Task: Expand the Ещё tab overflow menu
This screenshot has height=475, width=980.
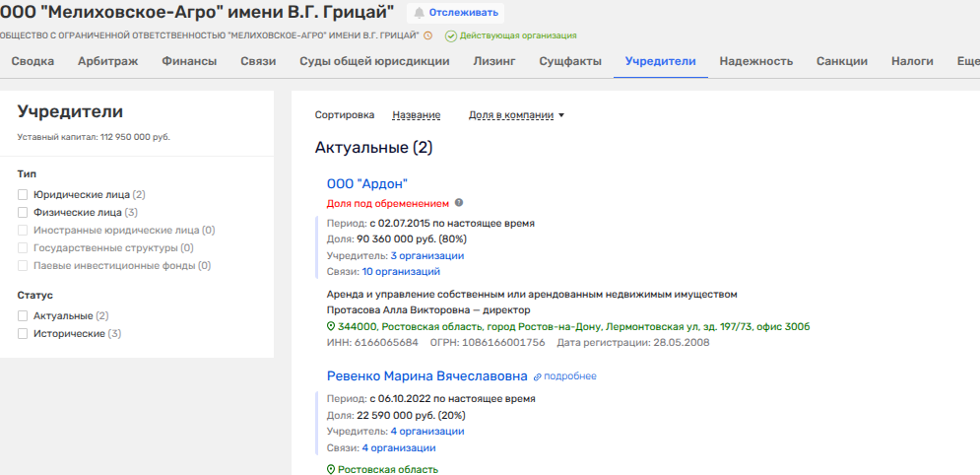Action: [x=967, y=61]
